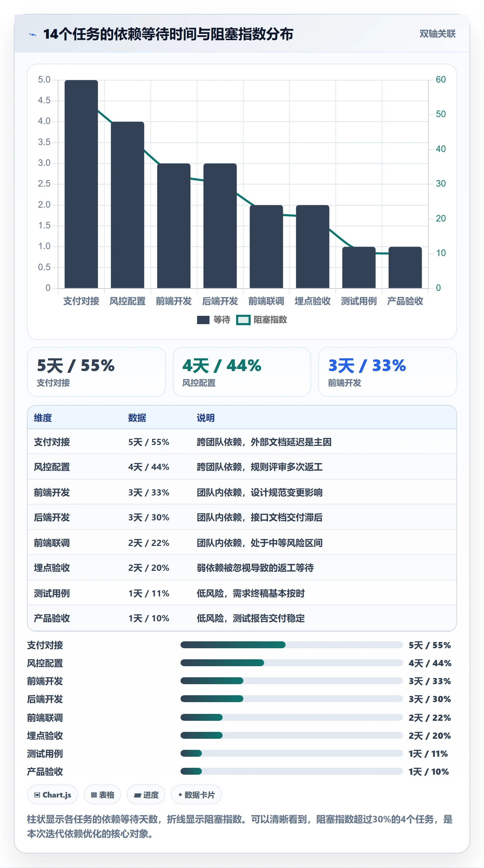Click the 产品验收 progress bar
Viewport: 484px width, 868px height.
point(292,771)
